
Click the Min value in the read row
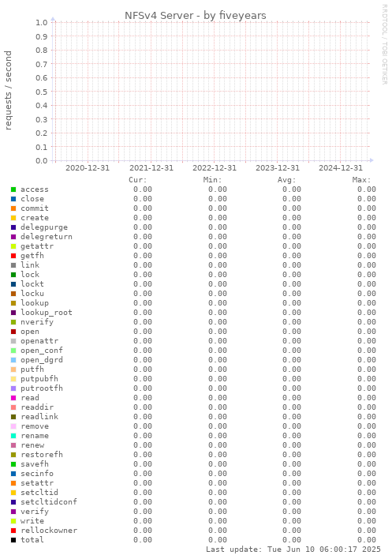pyautogui.click(x=218, y=398)
